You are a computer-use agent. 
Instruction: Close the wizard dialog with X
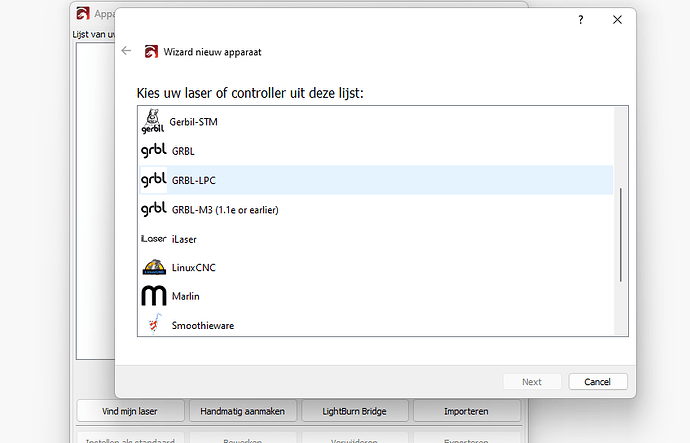pos(617,20)
